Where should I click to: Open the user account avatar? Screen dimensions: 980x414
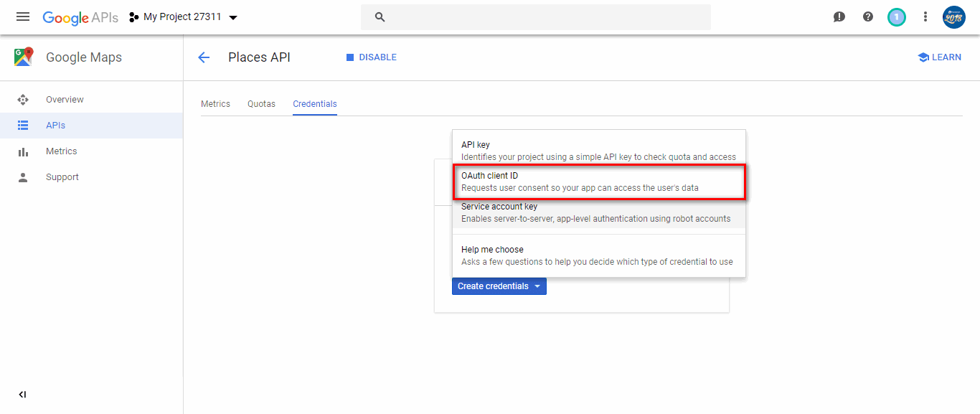coord(954,17)
